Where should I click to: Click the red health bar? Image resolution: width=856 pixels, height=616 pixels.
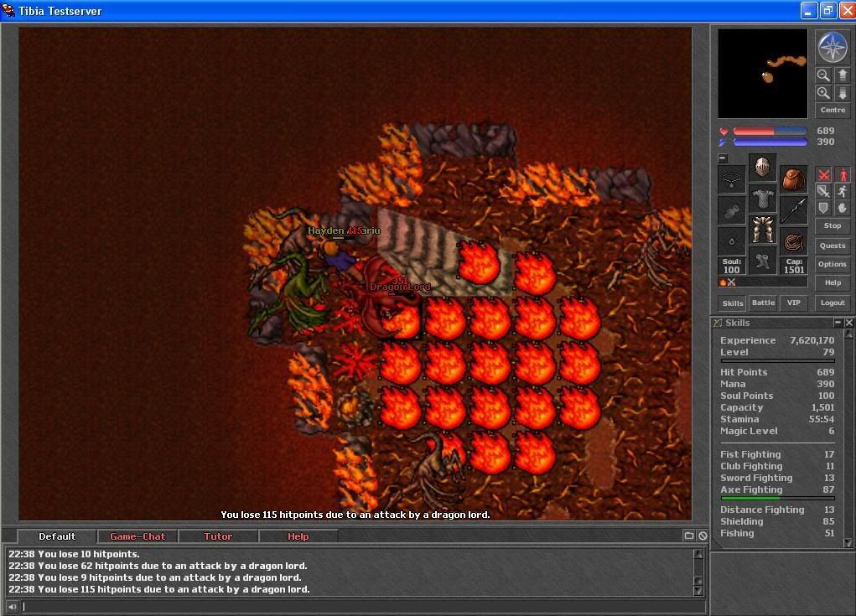point(770,131)
